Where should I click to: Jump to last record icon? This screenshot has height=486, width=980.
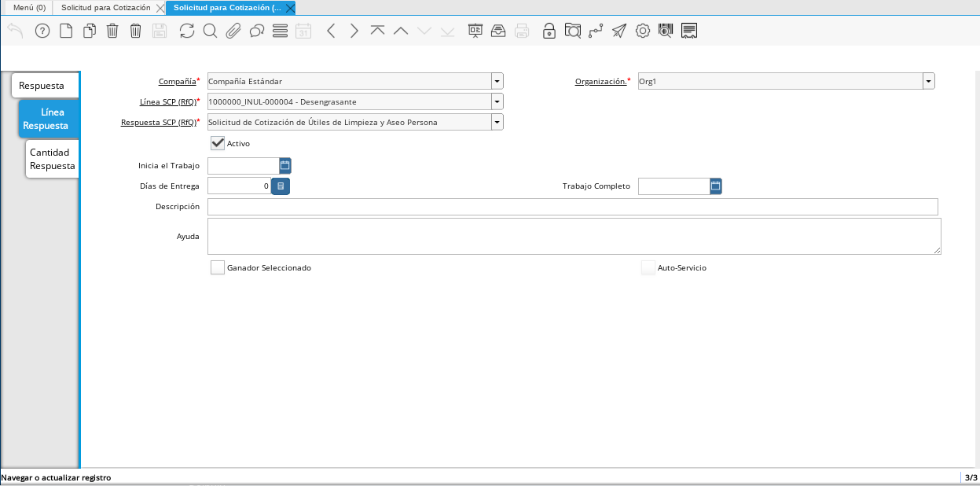447,31
